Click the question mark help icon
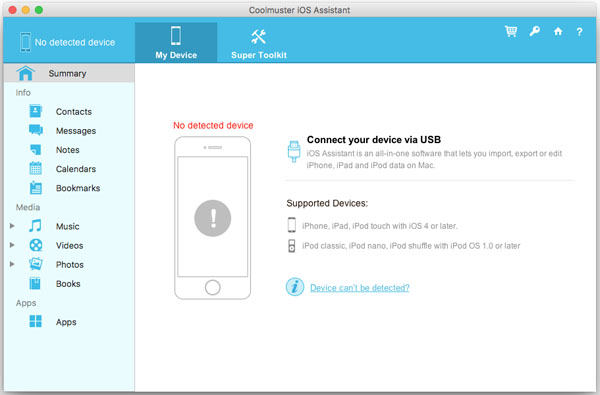Image resolution: width=600 pixels, height=395 pixels. point(579,31)
